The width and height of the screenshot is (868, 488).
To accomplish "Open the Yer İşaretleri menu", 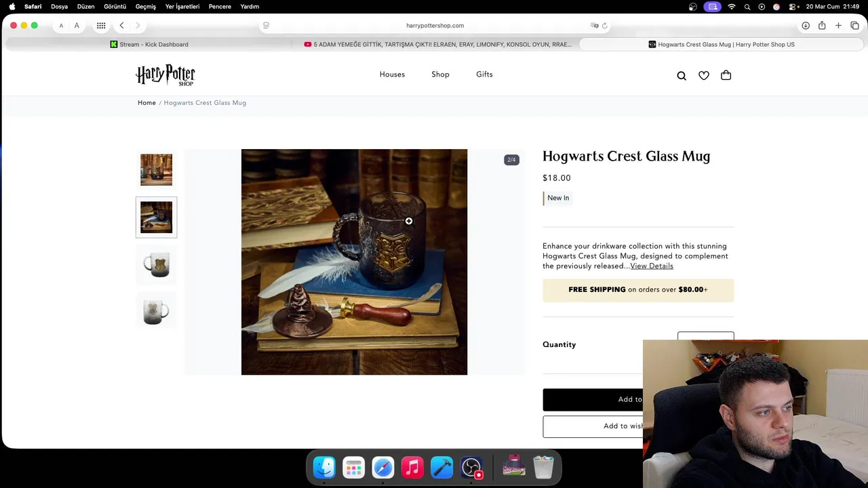I will (x=182, y=7).
